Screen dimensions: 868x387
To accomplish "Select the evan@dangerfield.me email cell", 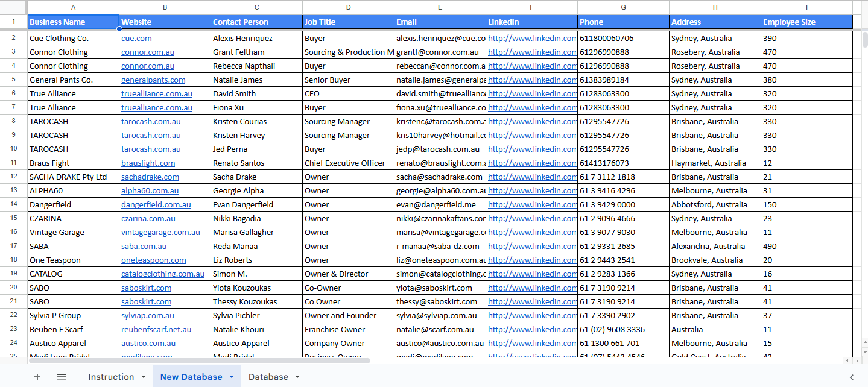I will click(440, 204).
